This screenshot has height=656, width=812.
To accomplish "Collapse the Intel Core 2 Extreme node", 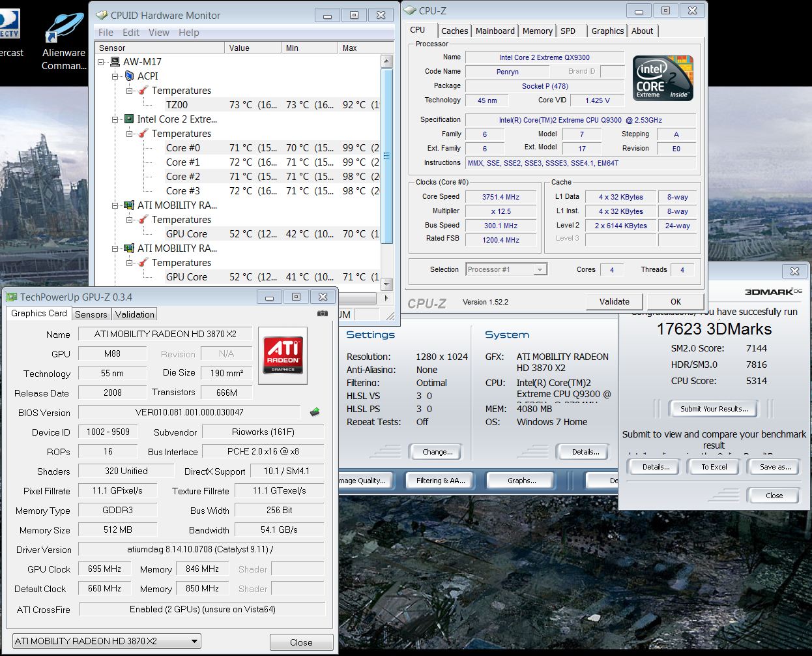I will 115,119.
